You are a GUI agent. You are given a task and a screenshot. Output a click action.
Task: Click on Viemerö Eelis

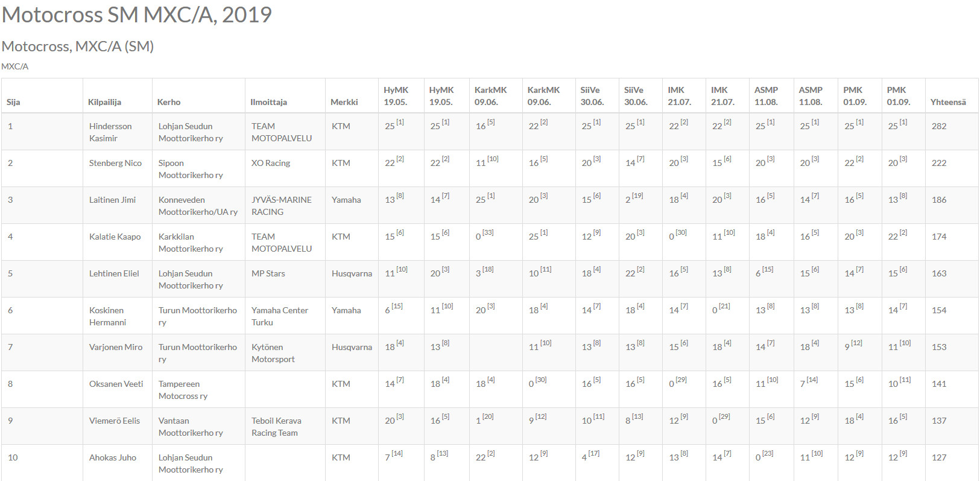pyautogui.click(x=115, y=421)
